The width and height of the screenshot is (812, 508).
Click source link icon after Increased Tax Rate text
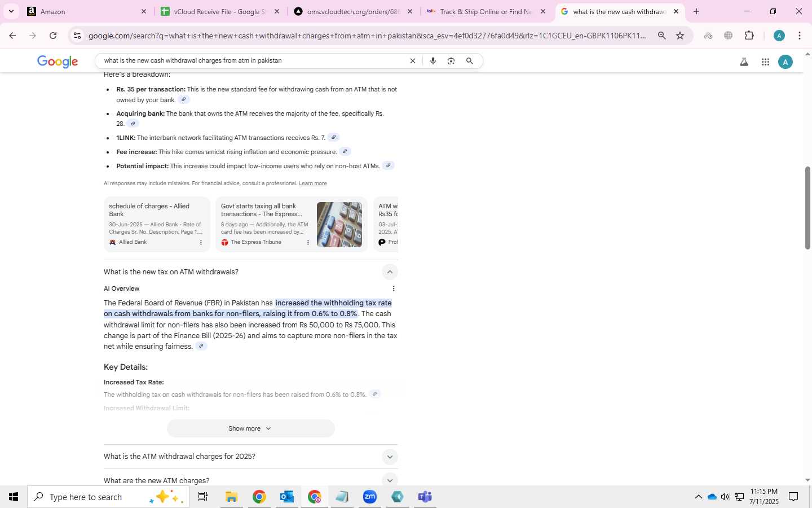(x=374, y=394)
